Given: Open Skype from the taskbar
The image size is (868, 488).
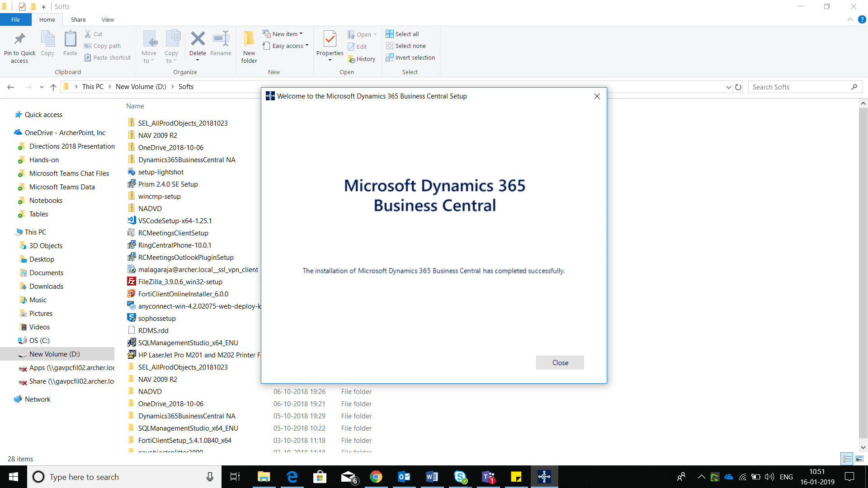Looking at the screenshot, I should point(460,477).
